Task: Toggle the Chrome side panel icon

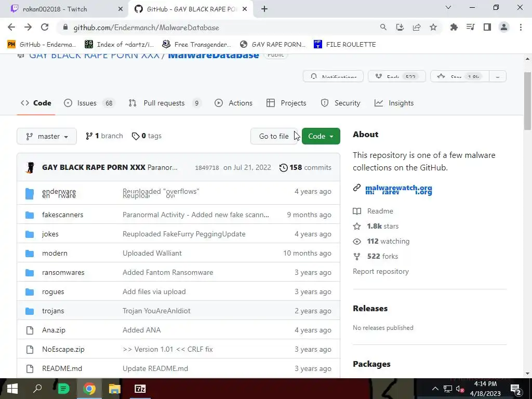Action: pyautogui.click(x=487, y=28)
